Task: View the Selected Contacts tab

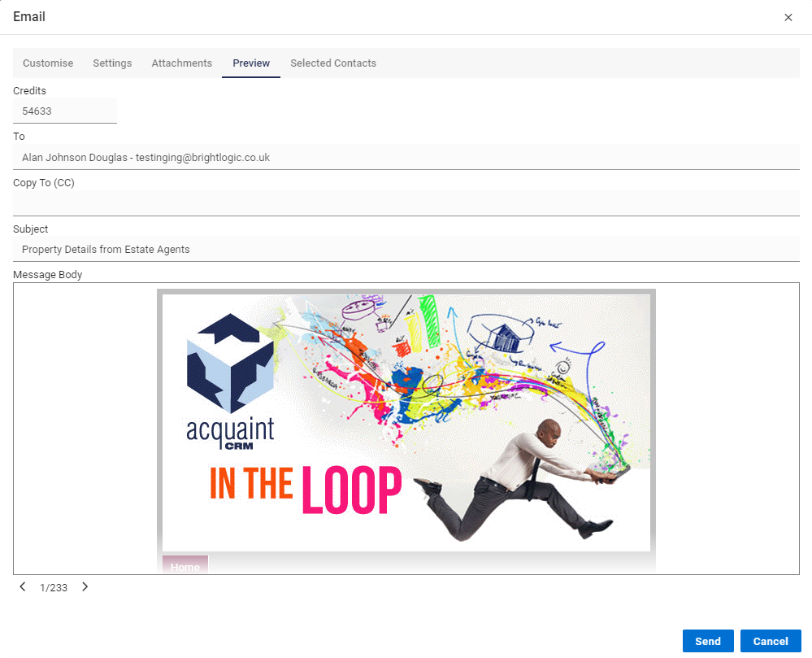Action: pyautogui.click(x=333, y=63)
